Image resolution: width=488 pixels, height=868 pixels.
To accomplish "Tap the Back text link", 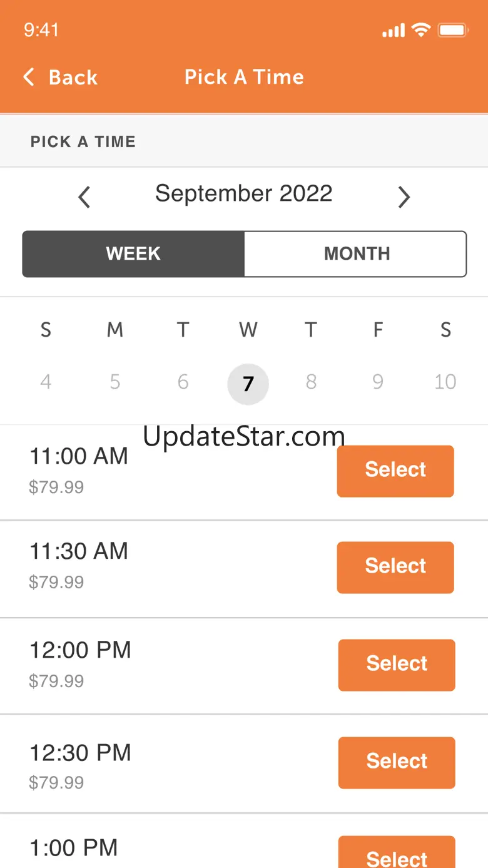I will pos(73,77).
